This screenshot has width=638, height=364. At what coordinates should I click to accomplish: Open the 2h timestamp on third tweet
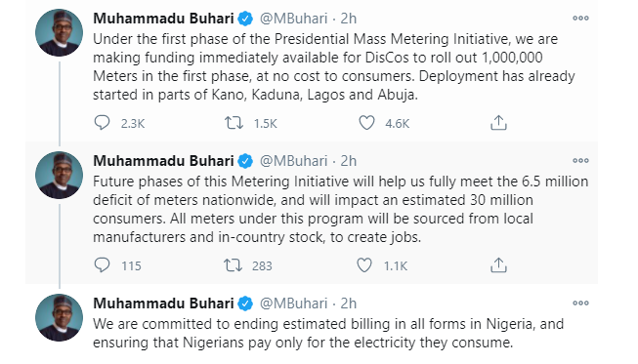point(348,303)
